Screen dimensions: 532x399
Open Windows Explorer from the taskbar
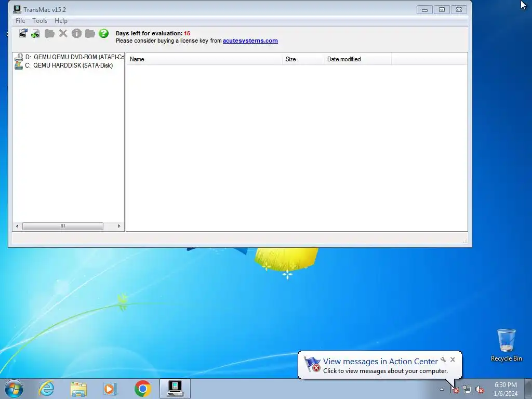[78, 389]
